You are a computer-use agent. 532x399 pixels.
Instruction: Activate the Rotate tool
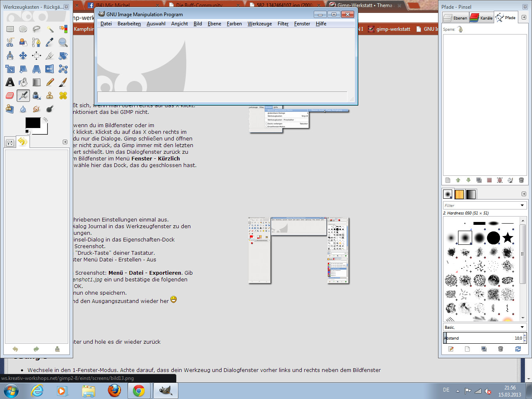pyautogui.click(x=63, y=56)
